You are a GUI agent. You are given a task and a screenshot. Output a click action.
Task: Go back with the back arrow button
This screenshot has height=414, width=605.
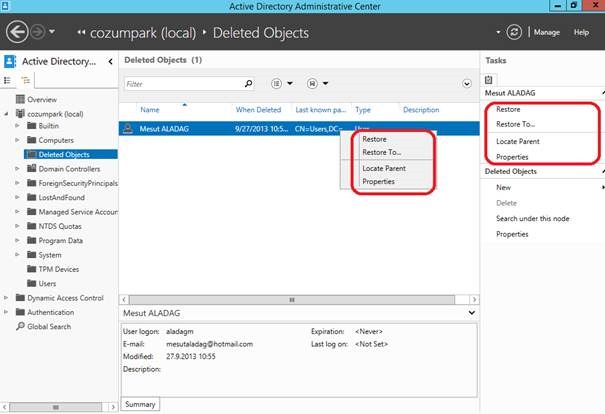pos(17,32)
